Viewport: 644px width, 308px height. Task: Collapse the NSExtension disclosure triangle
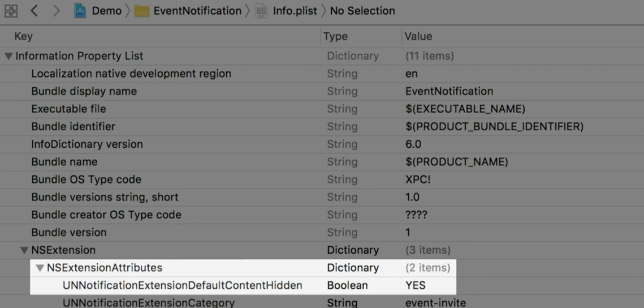(x=24, y=250)
